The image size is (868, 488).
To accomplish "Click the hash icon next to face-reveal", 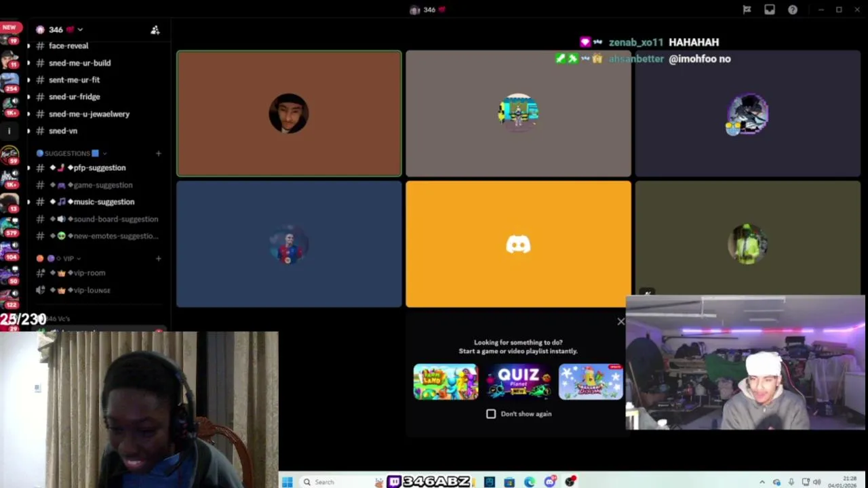I will [41, 46].
